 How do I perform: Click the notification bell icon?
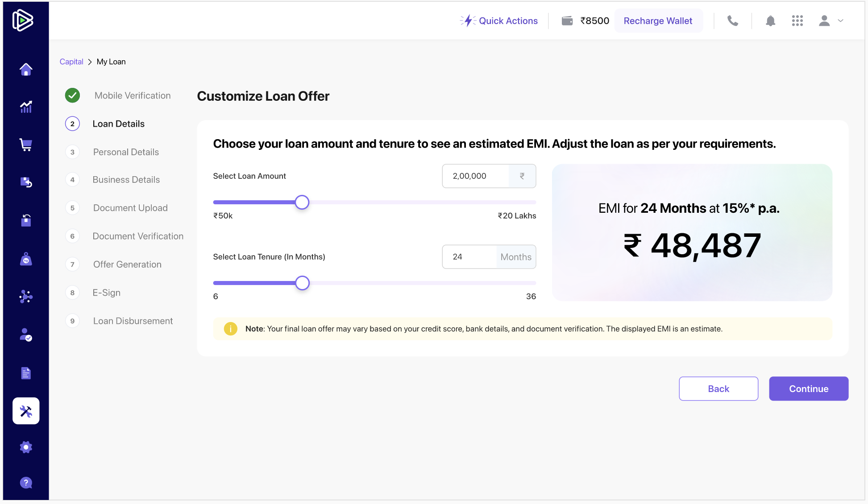(x=770, y=21)
